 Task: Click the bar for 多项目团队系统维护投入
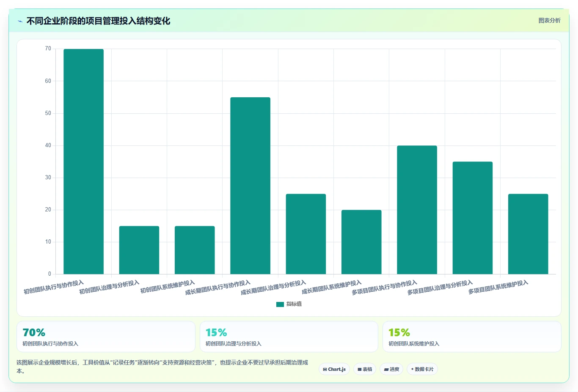click(x=528, y=234)
